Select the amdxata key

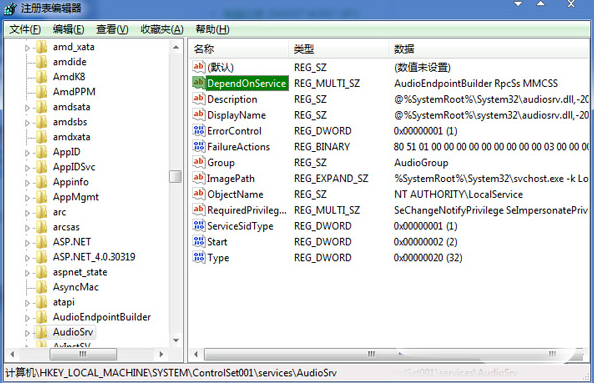[72, 137]
